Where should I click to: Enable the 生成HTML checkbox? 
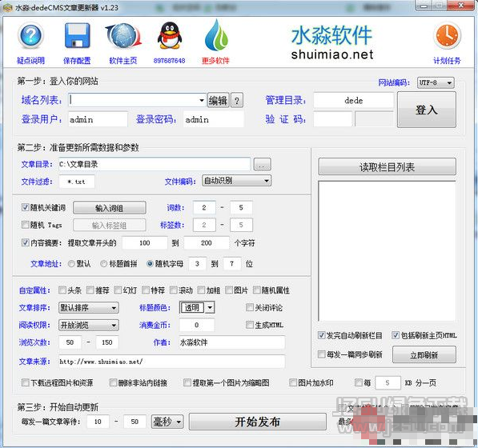tap(249, 325)
